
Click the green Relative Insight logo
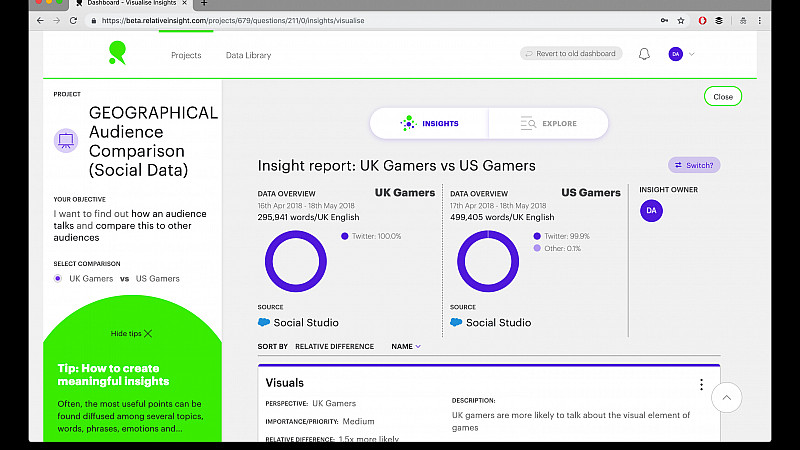(117, 53)
